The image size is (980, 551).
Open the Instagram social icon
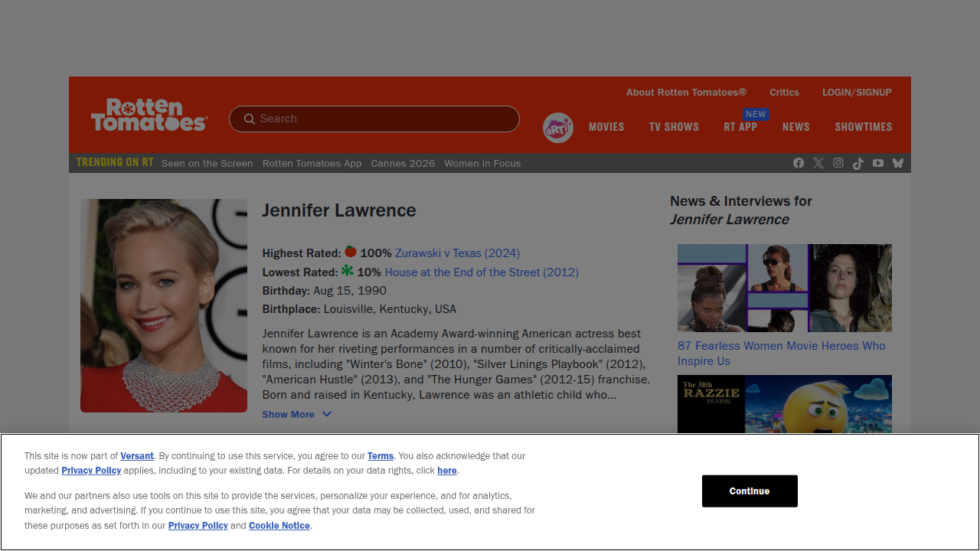838,163
